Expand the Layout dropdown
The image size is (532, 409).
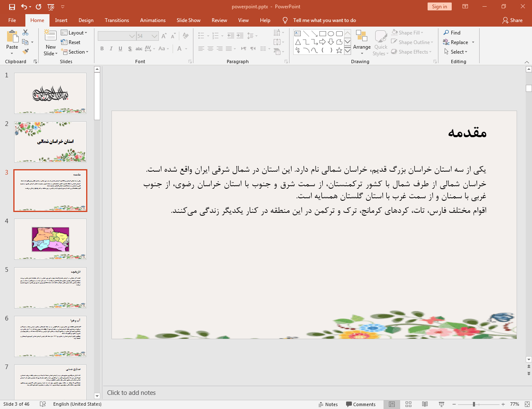point(74,33)
